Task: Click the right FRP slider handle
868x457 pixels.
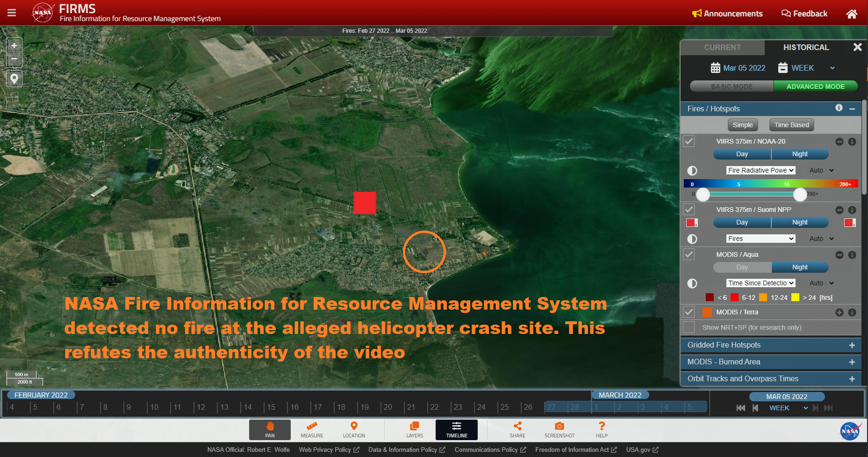Action: point(800,194)
